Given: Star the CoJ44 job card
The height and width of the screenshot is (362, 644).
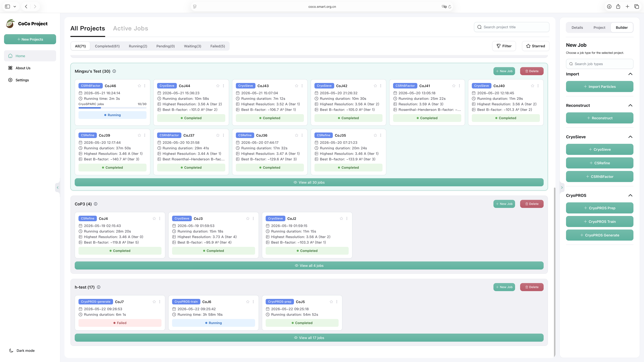Looking at the screenshot, I should [x=218, y=86].
